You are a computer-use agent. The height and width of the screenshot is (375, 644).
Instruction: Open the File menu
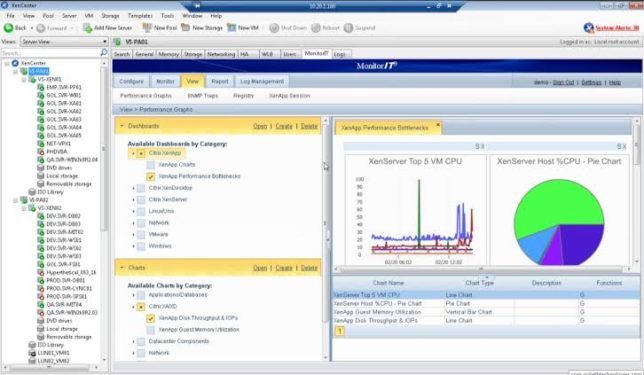pyautogui.click(x=10, y=16)
